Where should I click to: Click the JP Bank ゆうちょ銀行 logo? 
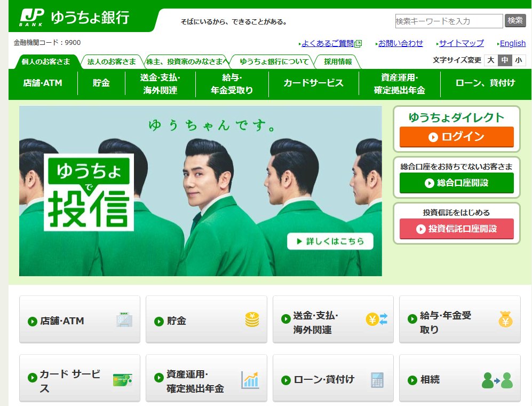(74, 18)
